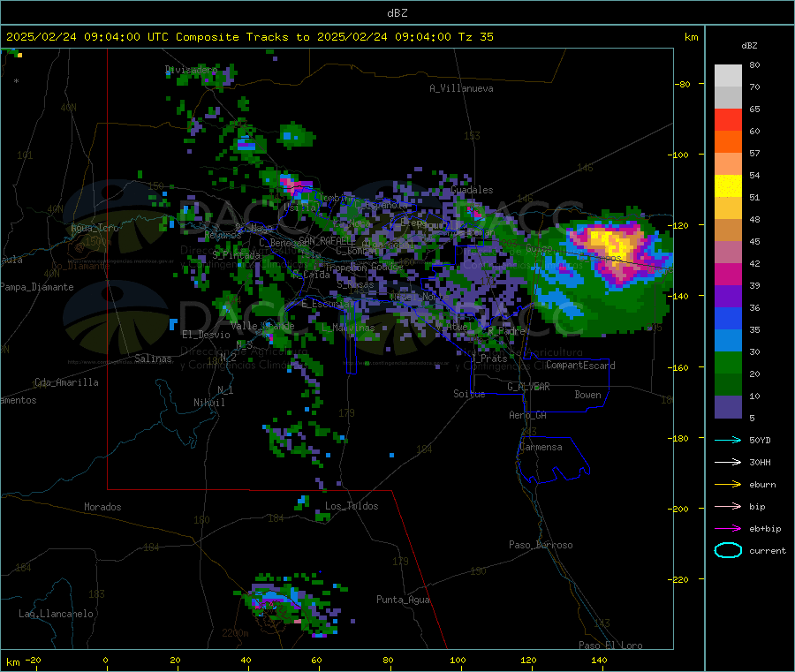Click the SAN_RAFAEL map label

pos(326,241)
